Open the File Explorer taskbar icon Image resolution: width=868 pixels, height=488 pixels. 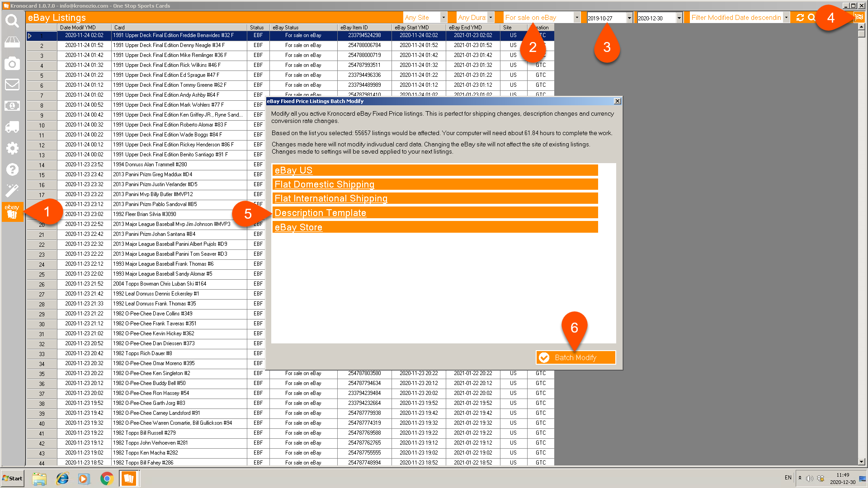pos(39,479)
